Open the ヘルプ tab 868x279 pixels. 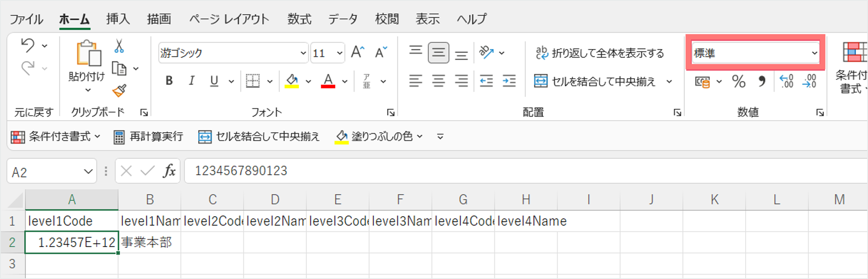(x=472, y=19)
